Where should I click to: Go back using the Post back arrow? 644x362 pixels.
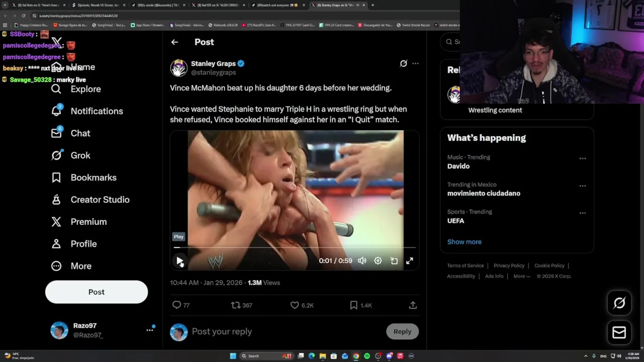click(x=175, y=42)
